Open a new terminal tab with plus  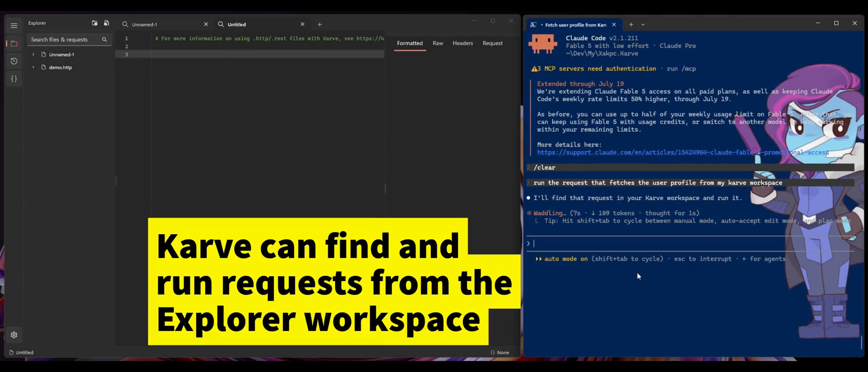pyautogui.click(x=631, y=24)
